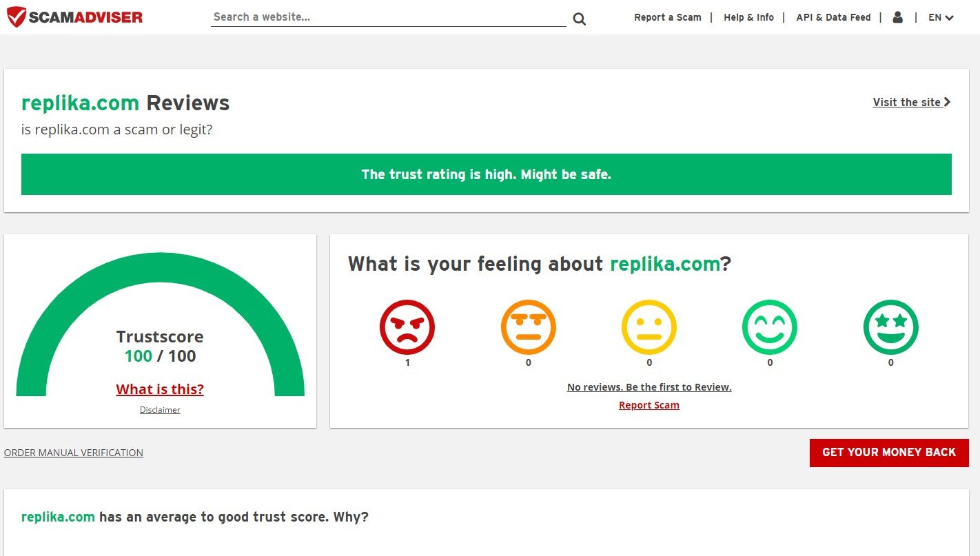Click the ScamAdviser shield logo
Viewport: 980px width, 556px height.
click(17, 17)
